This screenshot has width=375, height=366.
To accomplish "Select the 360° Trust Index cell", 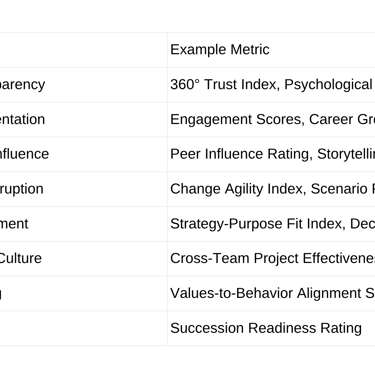I will click(271, 85).
